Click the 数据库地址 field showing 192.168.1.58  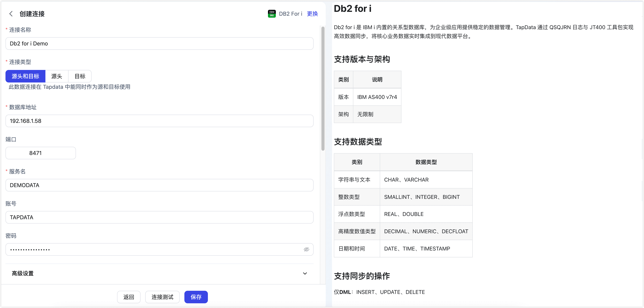159,121
